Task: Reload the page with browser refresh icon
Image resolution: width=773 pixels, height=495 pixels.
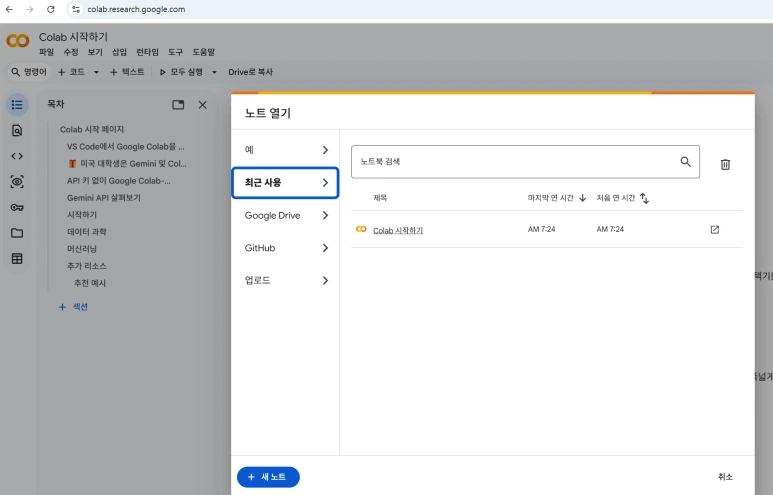Action: pyautogui.click(x=51, y=9)
